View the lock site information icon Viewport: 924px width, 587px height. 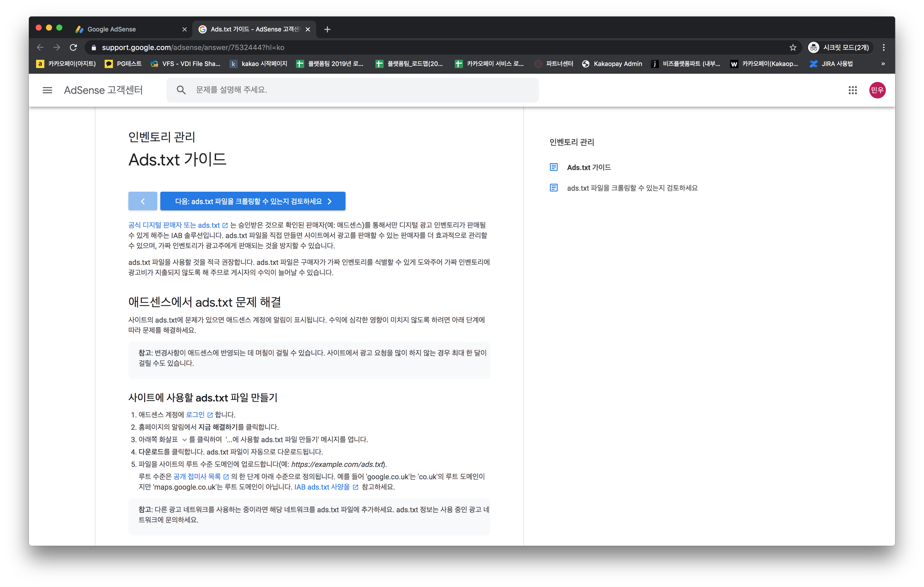pos(94,48)
